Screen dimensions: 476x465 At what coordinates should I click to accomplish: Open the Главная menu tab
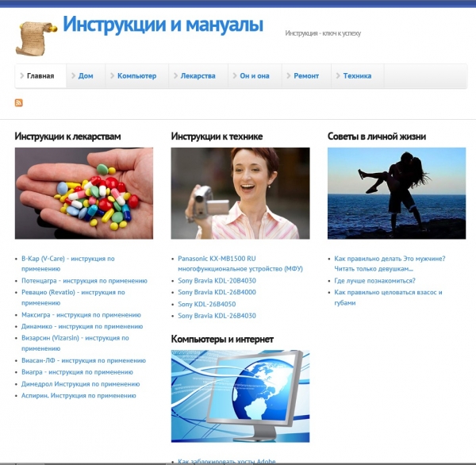click(40, 76)
